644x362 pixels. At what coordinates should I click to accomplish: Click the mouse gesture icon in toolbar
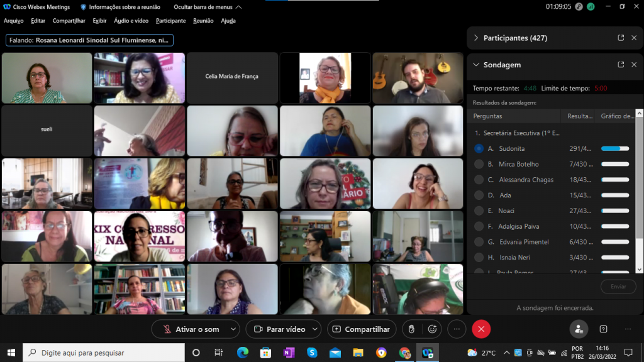(411, 329)
